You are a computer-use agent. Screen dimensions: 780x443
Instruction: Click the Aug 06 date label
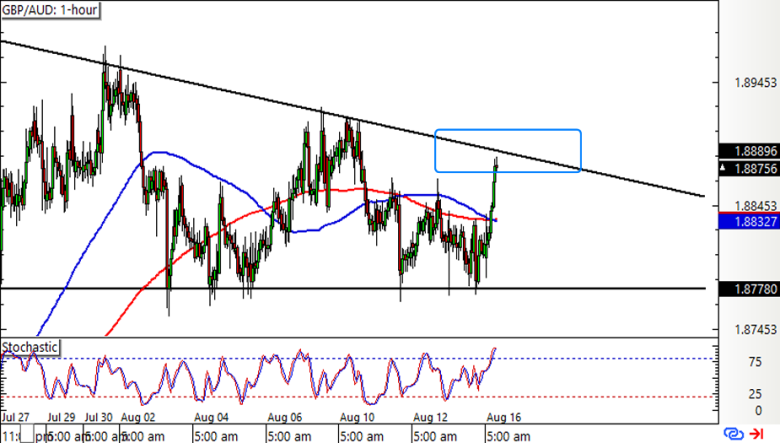point(285,417)
